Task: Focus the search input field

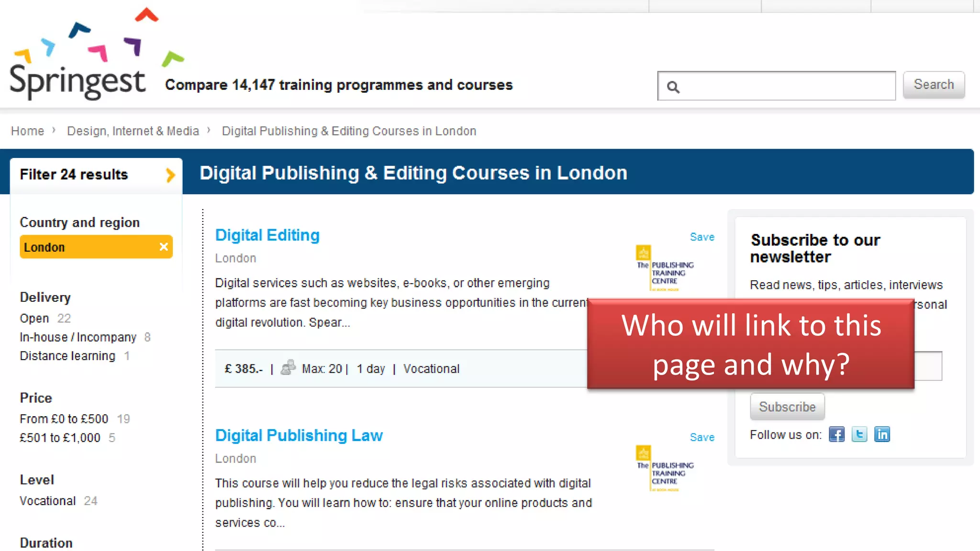Action: (777, 86)
